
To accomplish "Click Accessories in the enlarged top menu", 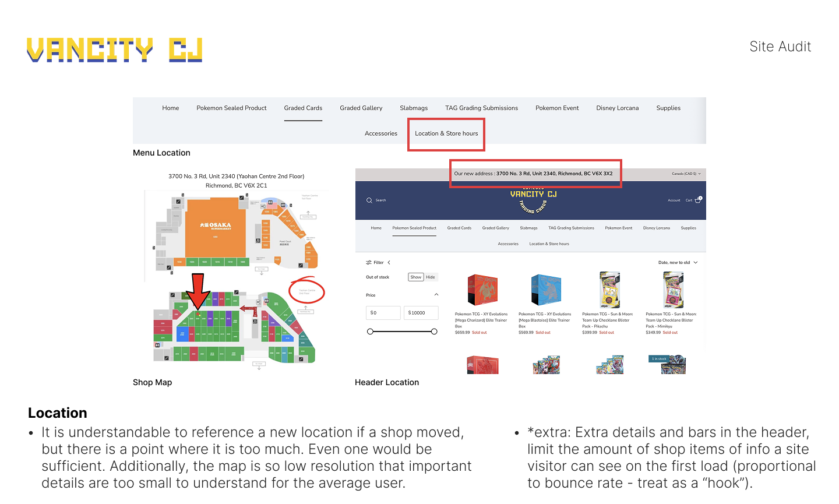I will pyautogui.click(x=381, y=133).
